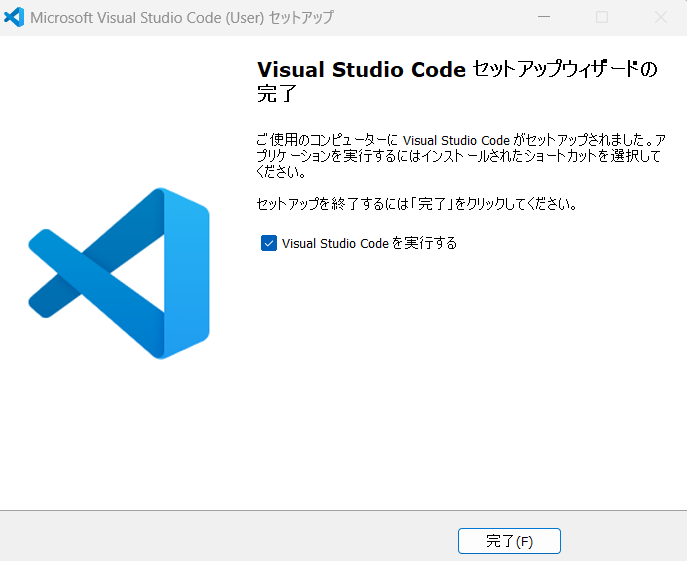Screen dimensions: 687x561
Task: Click the heading セットアップウィザードの完了
Action: click(x=457, y=81)
